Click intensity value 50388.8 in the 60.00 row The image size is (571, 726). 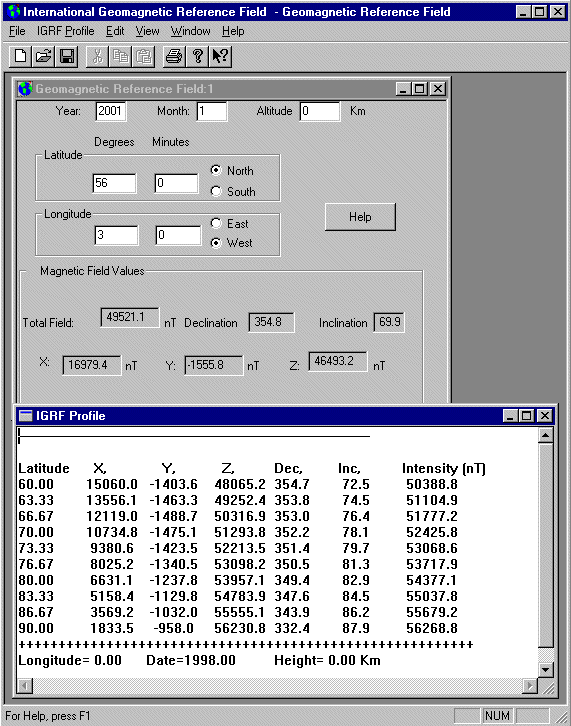pos(432,484)
